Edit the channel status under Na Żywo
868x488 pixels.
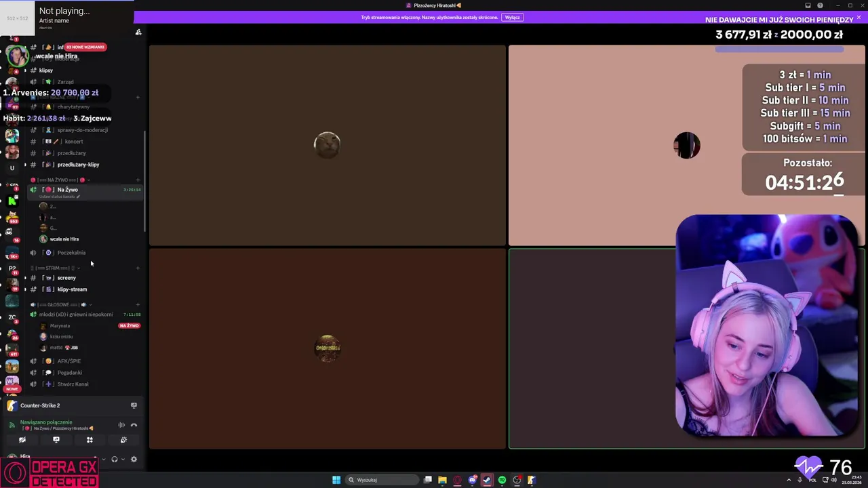coord(60,197)
